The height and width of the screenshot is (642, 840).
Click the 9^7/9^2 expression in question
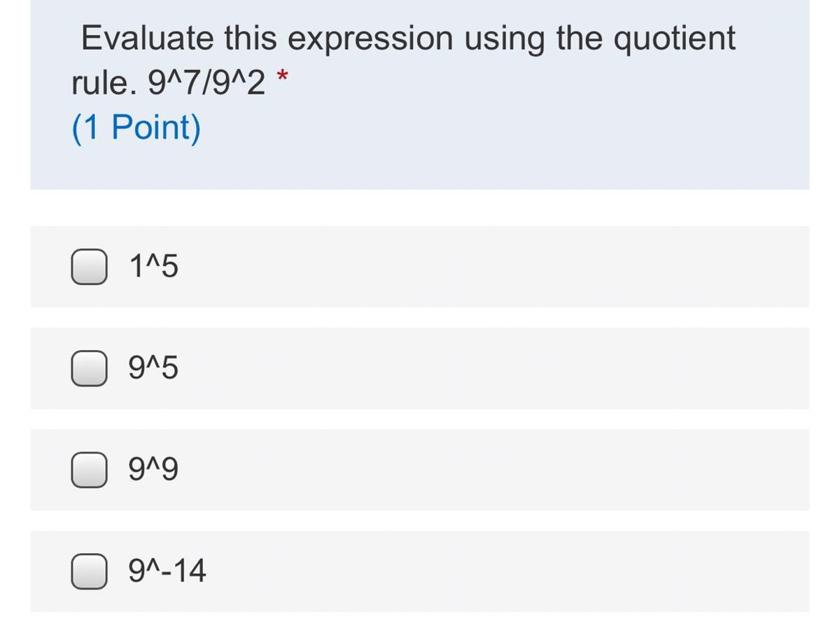point(207,84)
